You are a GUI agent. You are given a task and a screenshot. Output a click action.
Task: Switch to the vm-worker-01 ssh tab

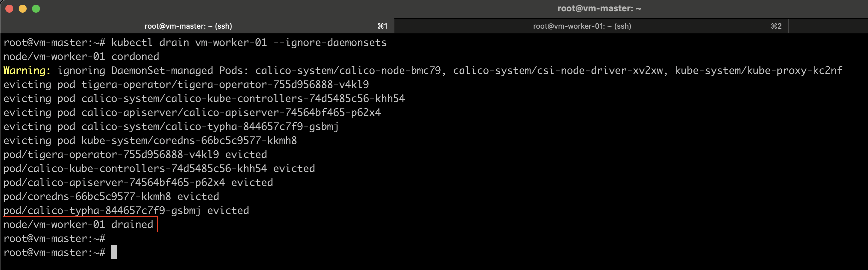(582, 26)
